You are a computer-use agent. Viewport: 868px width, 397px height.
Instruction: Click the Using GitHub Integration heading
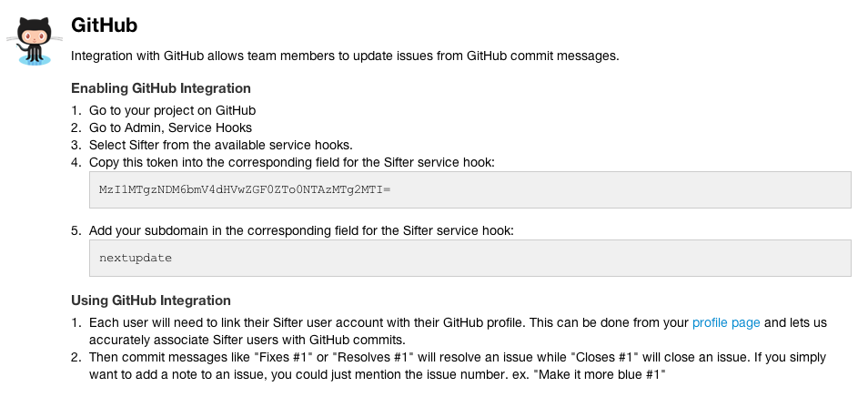coord(150,300)
